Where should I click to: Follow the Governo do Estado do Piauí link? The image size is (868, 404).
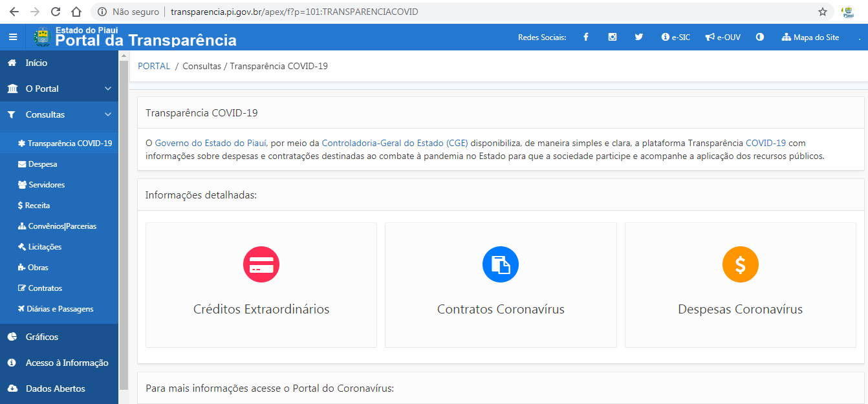click(x=212, y=143)
